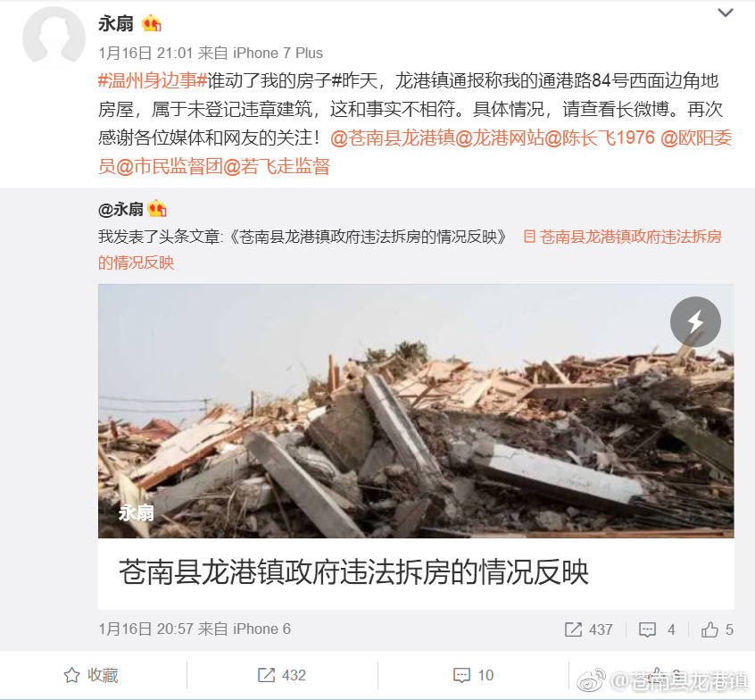The image size is (755, 700).
Task: Open the @若飞走监督 mention link
Action: [x=277, y=167]
